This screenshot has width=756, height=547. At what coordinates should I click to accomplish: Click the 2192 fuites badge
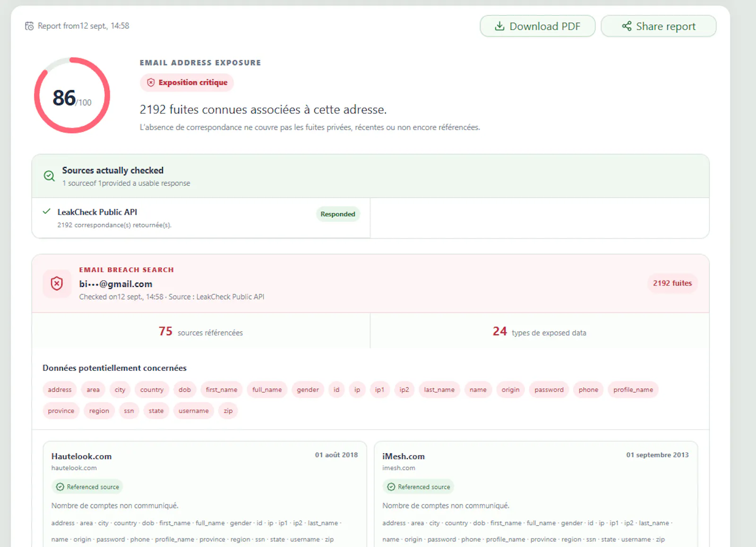coord(672,283)
